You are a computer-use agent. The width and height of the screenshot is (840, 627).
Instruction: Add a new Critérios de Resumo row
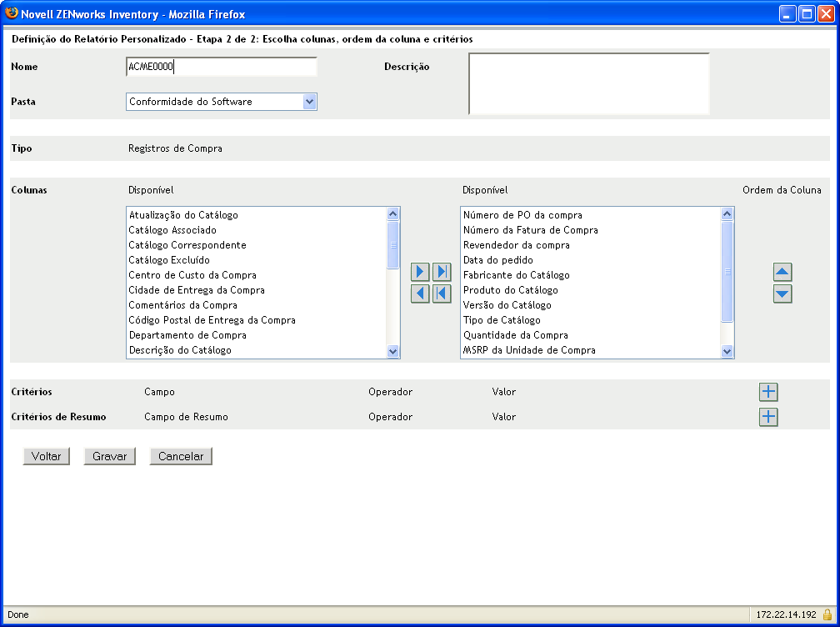(x=768, y=417)
